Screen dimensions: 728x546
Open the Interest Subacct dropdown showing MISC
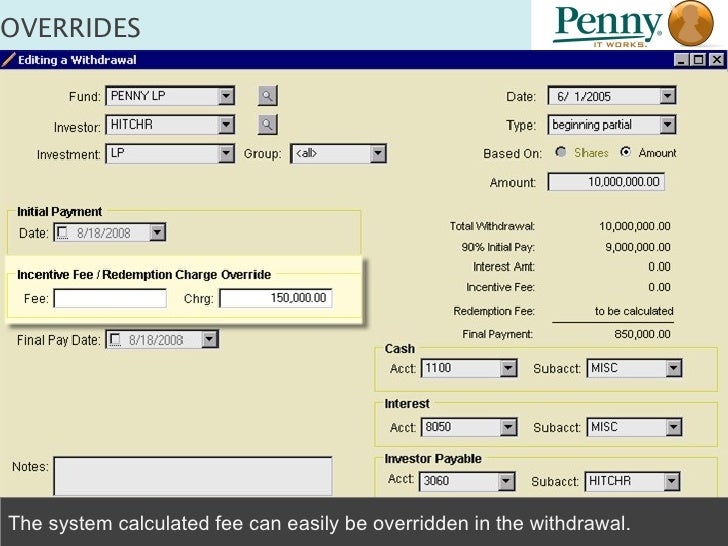point(674,427)
